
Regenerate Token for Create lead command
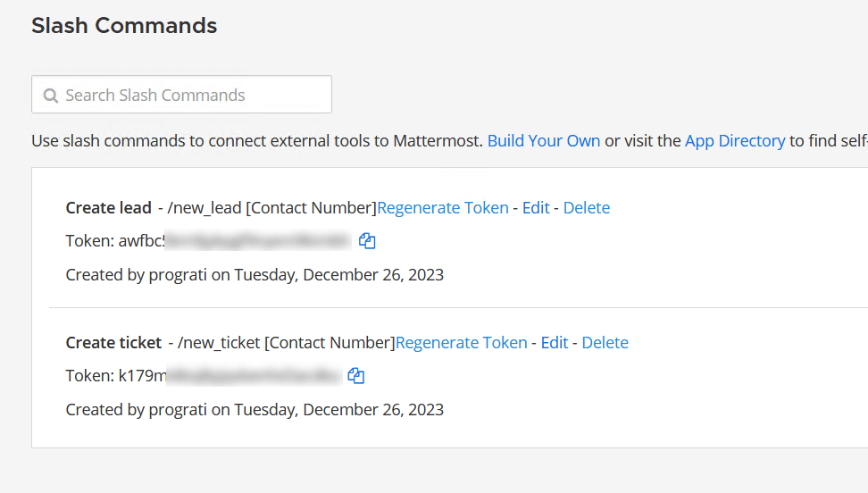442,208
